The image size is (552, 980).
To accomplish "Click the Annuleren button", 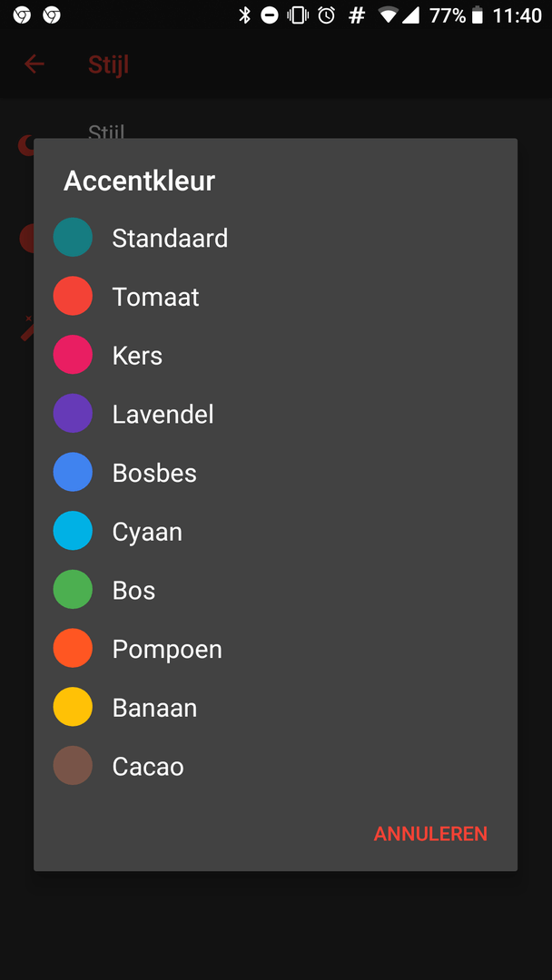I will pos(430,834).
